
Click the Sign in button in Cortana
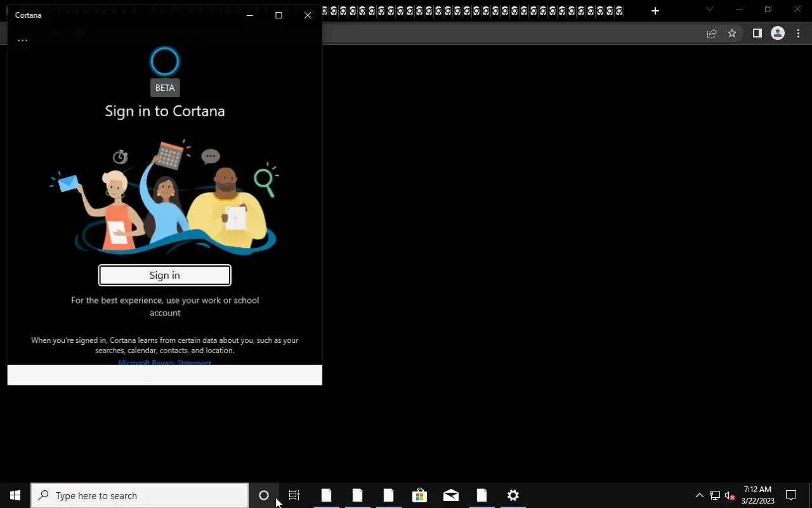point(165,275)
